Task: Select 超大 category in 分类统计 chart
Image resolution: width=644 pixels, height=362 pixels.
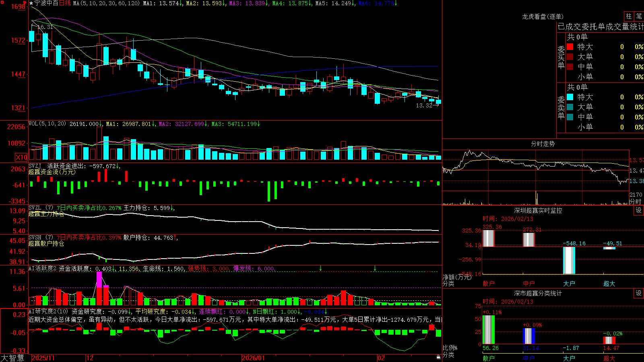Action: tap(609, 358)
